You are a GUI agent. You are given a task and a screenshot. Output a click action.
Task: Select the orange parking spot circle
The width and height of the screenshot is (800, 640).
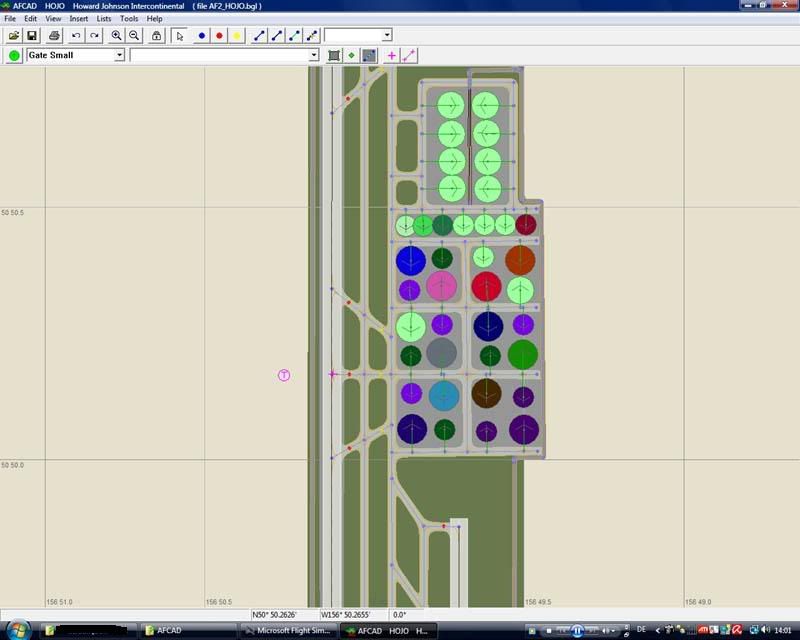point(520,260)
